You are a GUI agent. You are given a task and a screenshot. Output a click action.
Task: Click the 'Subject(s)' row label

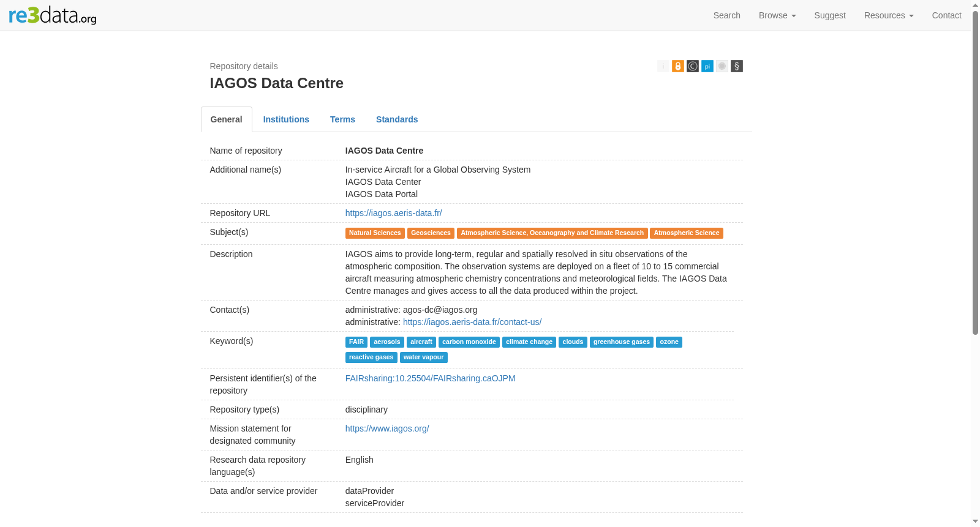229,232
